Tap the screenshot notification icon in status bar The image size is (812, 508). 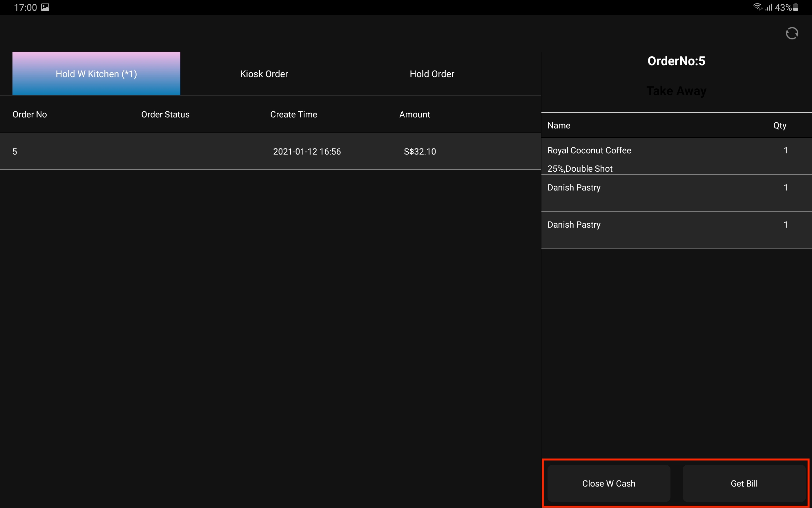click(45, 7)
